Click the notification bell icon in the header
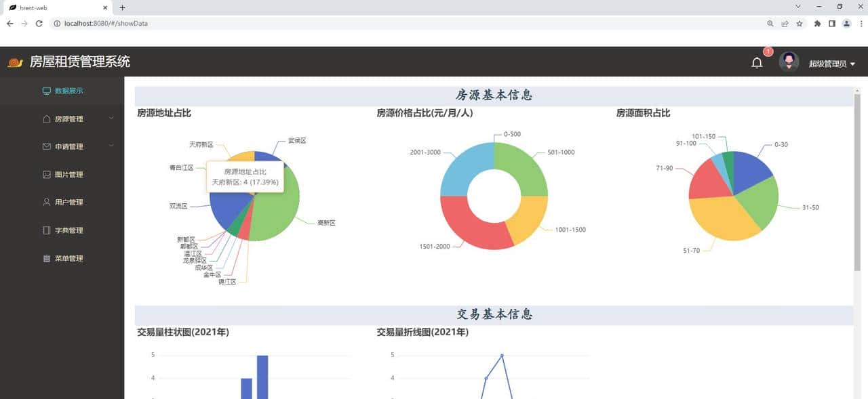The width and height of the screenshot is (868, 399). pyautogui.click(x=757, y=61)
